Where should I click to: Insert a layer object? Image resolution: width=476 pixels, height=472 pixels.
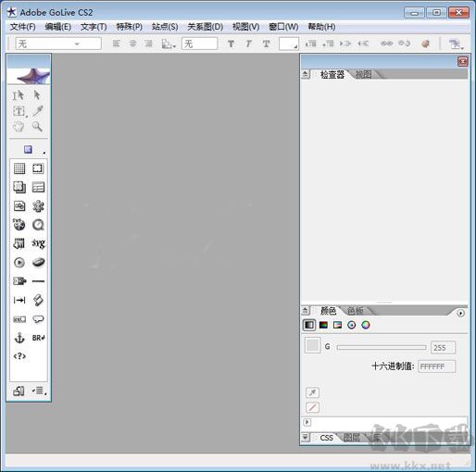pyautogui.click(x=19, y=187)
